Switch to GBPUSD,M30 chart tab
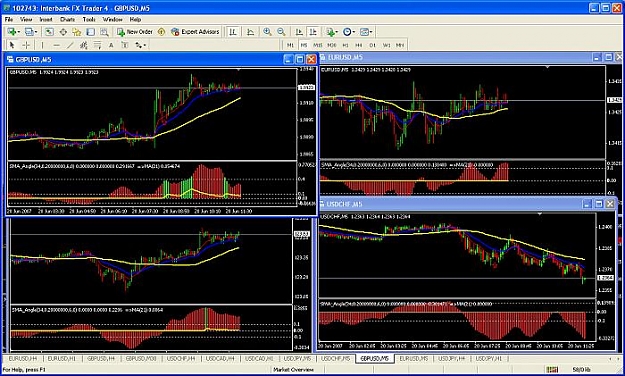 coord(141,359)
